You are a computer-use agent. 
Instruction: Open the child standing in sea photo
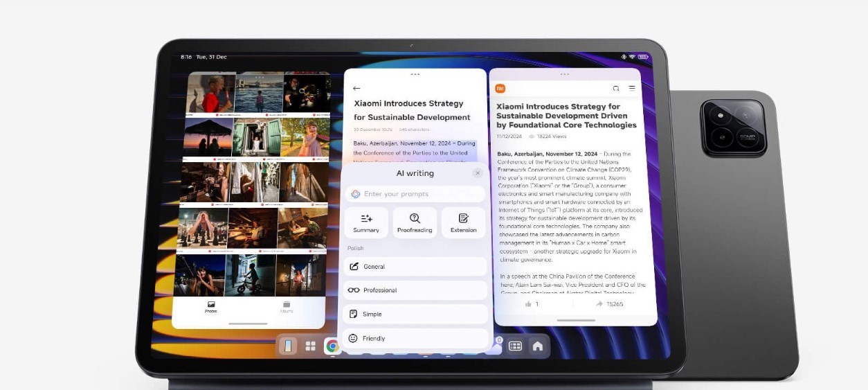pos(259,92)
